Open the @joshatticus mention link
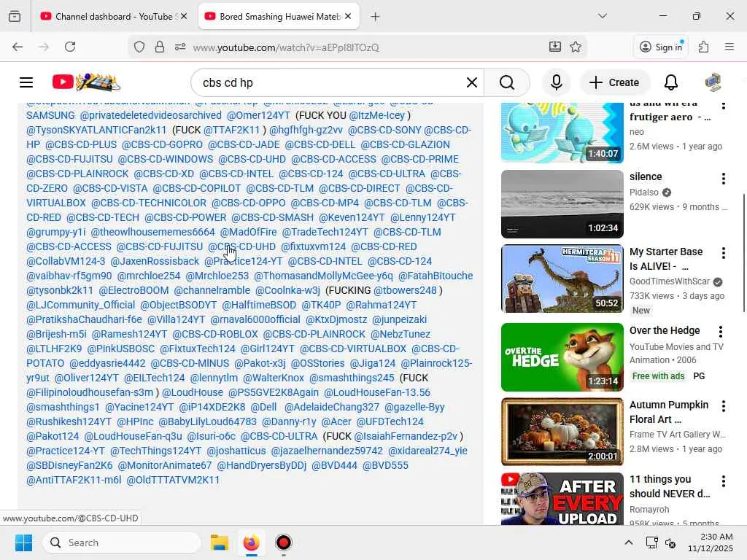This screenshot has height=560, width=747. [x=236, y=451]
